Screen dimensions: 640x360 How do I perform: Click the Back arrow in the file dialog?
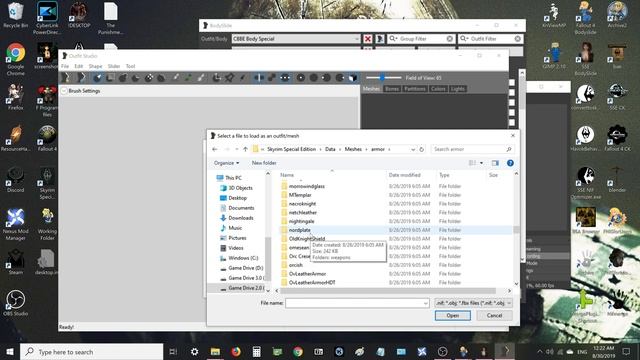pyautogui.click(x=215, y=149)
